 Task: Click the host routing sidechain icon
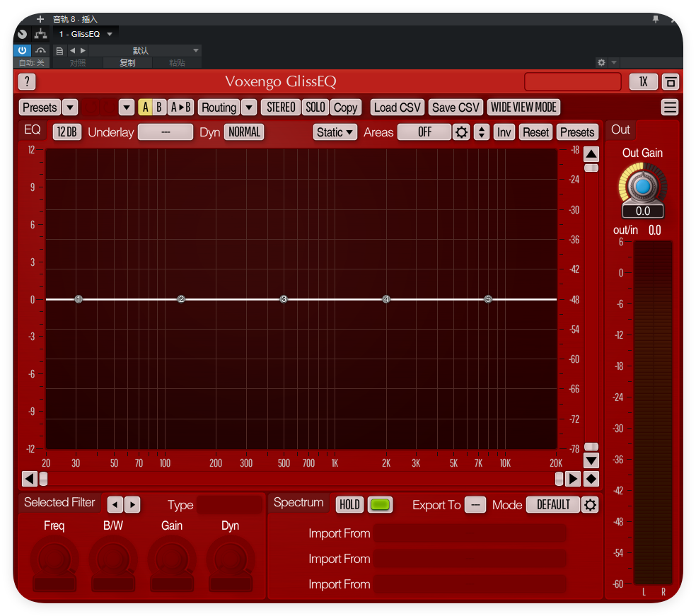pyautogui.click(x=41, y=34)
